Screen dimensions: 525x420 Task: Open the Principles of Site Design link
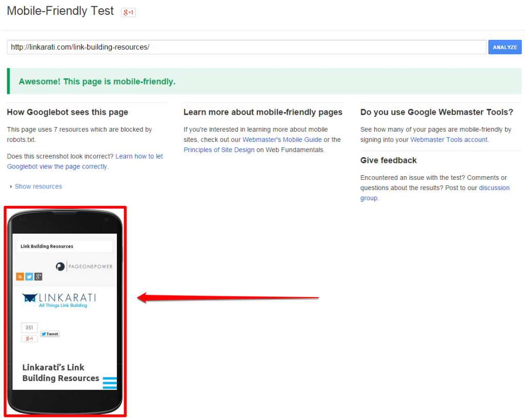coord(219,150)
